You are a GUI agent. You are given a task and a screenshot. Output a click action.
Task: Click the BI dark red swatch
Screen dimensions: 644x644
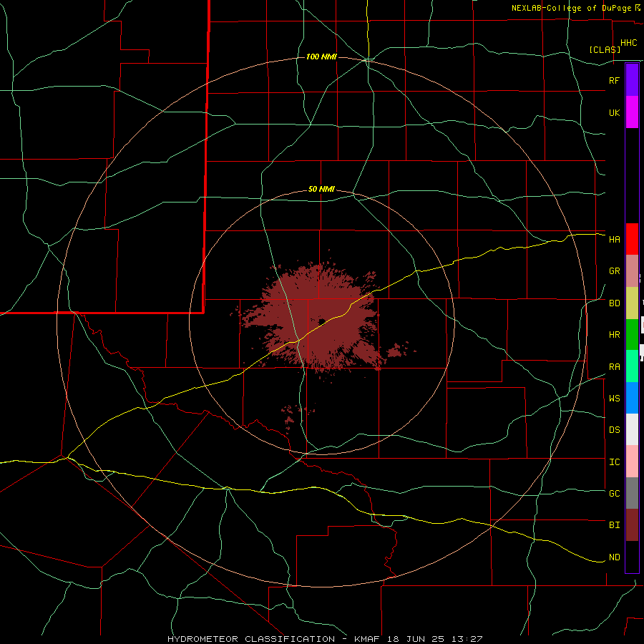coord(632,525)
